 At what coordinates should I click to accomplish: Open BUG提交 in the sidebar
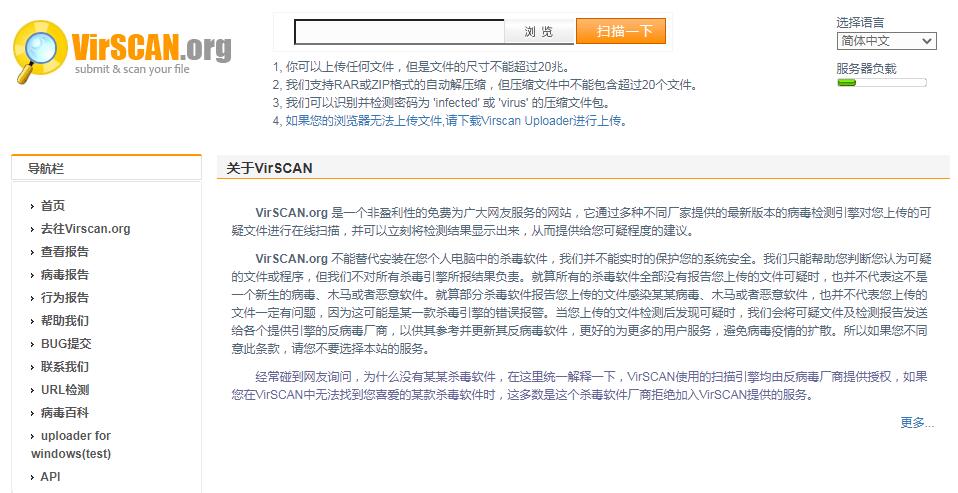tap(66, 344)
